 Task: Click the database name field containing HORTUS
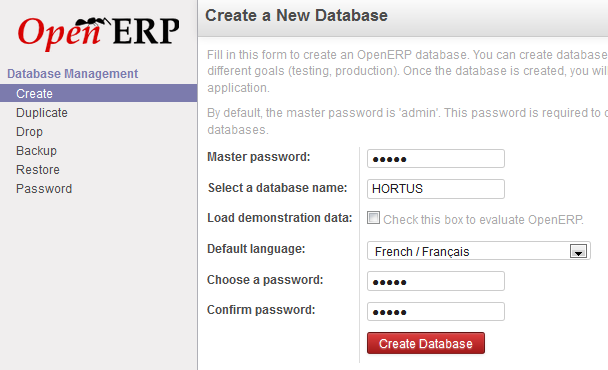click(x=436, y=189)
